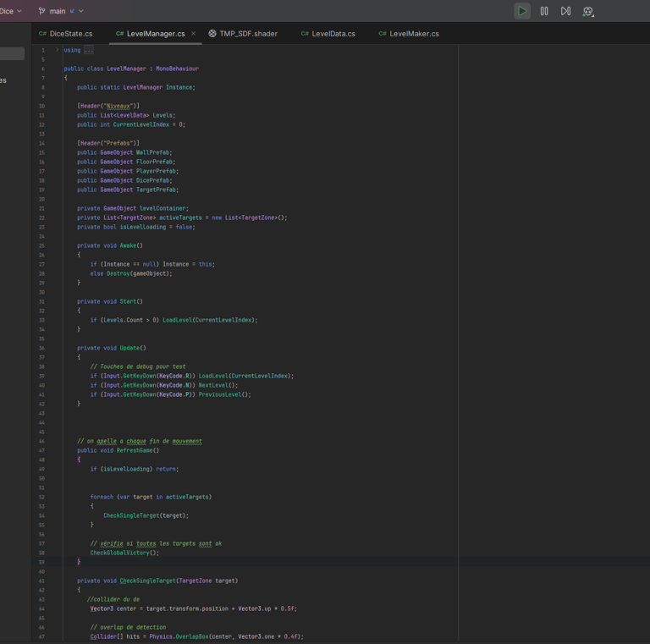650x644 pixels.
Task: Click the C# icon on DiceState.cs tab
Action: pyautogui.click(x=42, y=34)
